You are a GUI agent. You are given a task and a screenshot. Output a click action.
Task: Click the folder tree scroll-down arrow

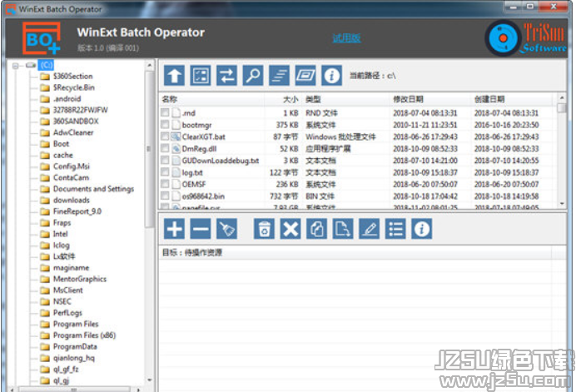150,380
